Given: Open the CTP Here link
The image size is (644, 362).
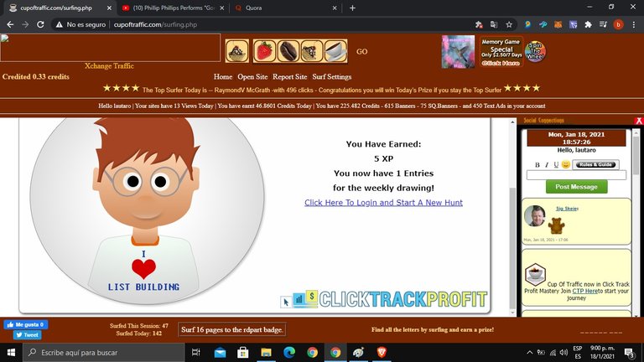Looking at the screenshot, I should 585,291.
